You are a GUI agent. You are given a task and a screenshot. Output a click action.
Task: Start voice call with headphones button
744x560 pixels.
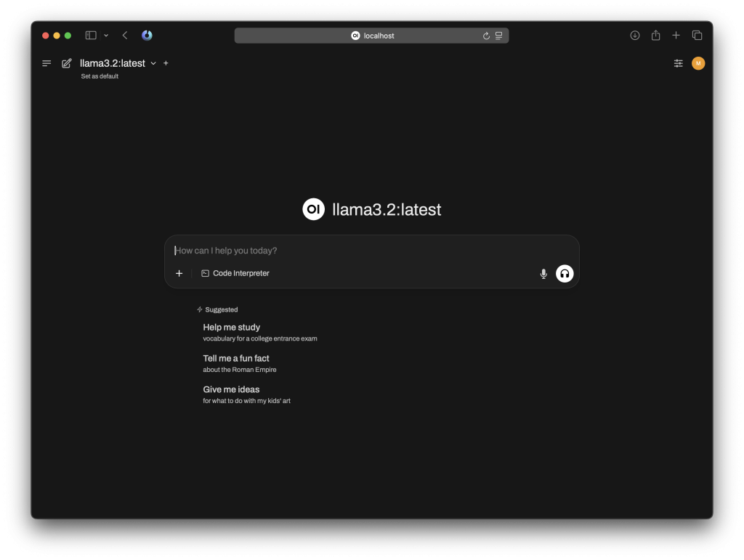pos(564,274)
